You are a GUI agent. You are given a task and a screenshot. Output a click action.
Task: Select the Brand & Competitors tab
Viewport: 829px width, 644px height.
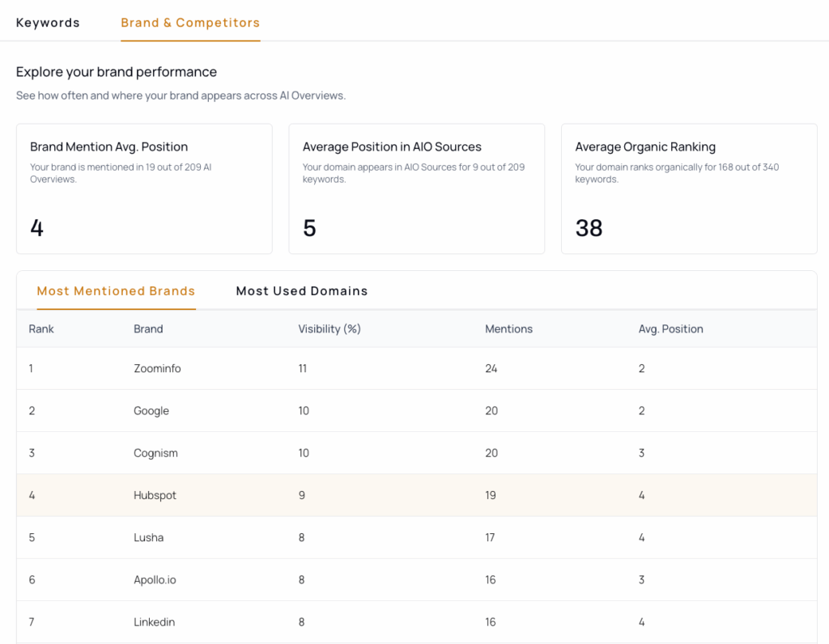[190, 23]
